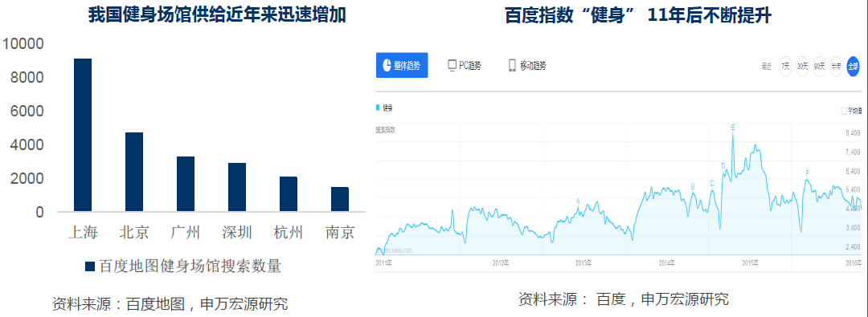Select the 整体趋势 overall trend tab
The height and width of the screenshot is (317, 868).
tap(402, 65)
